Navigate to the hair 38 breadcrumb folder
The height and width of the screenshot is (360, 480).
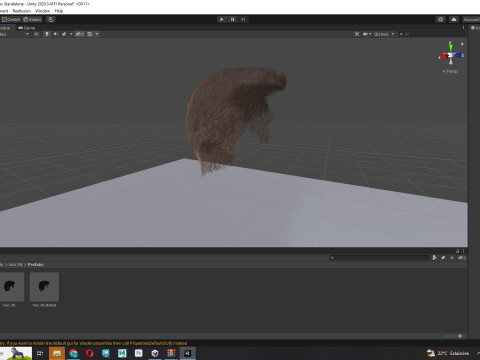15,264
